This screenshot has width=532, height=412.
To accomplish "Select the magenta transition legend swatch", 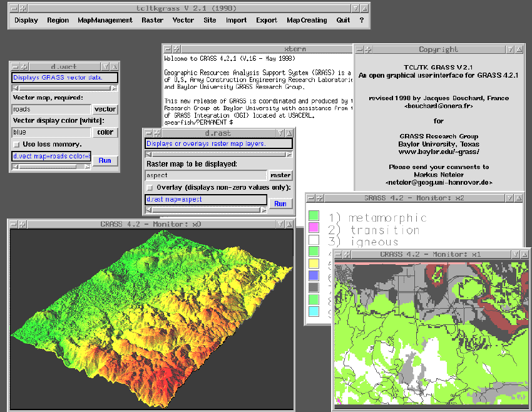I will click(314, 228).
